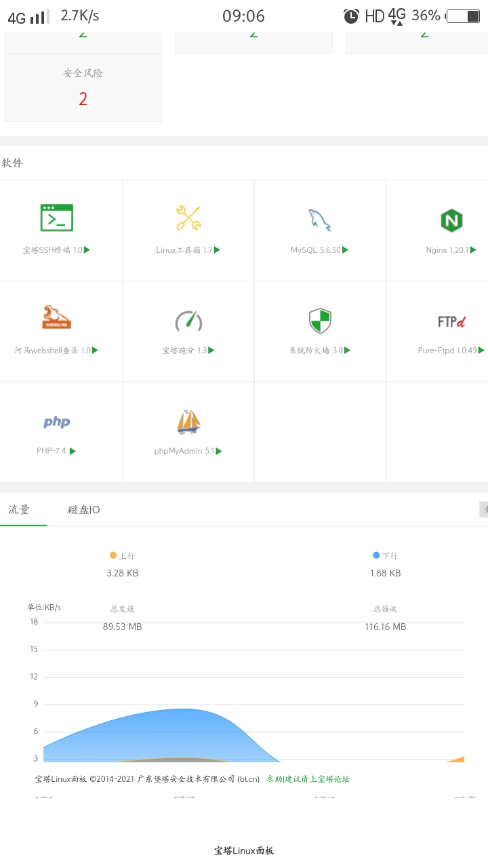Open the Nginx 1.20.1 label
The height and width of the screenshot is (868, 488).
(x=447, y=250)
